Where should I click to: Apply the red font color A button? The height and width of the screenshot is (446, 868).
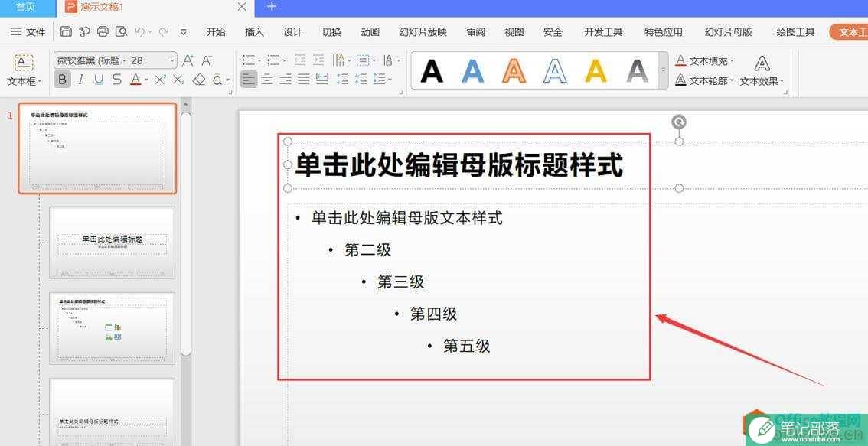click(x=135, y=80)
